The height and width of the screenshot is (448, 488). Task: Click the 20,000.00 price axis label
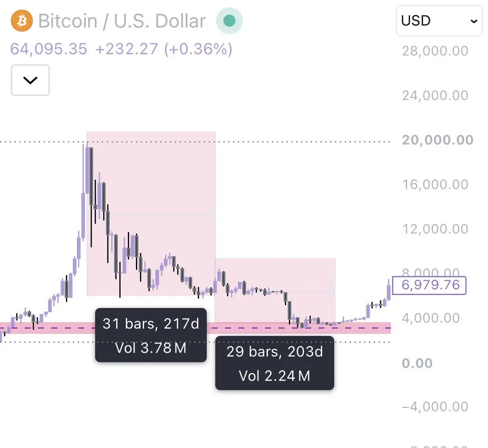pyautogui.click(x=438, y=140)
